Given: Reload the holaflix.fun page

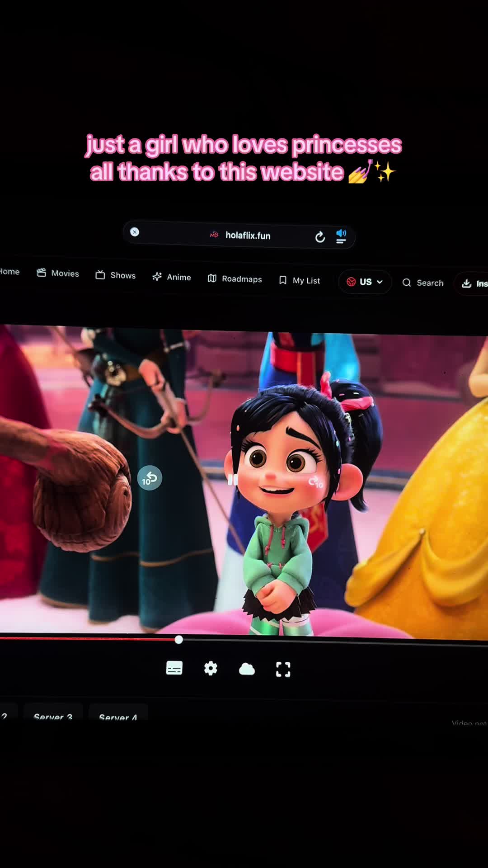Looking at the screenshot, I should [320, 237].
